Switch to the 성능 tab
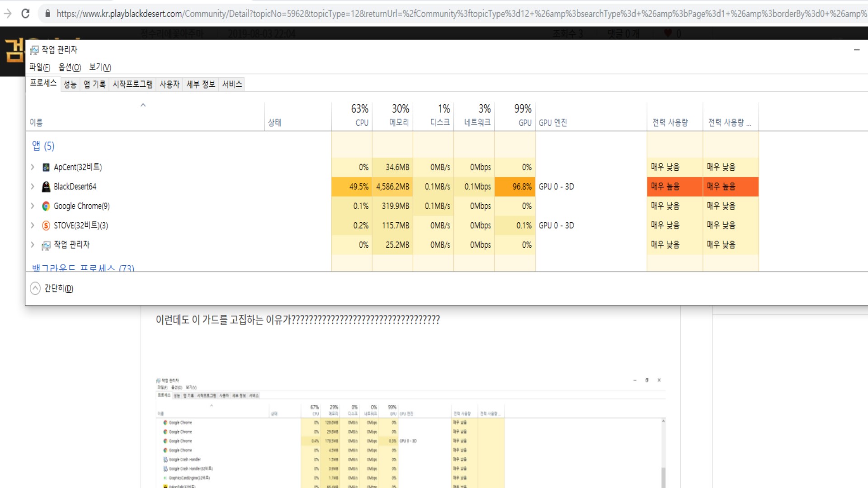This screenshot has height=488, width=868. click(x=70, y=84)
